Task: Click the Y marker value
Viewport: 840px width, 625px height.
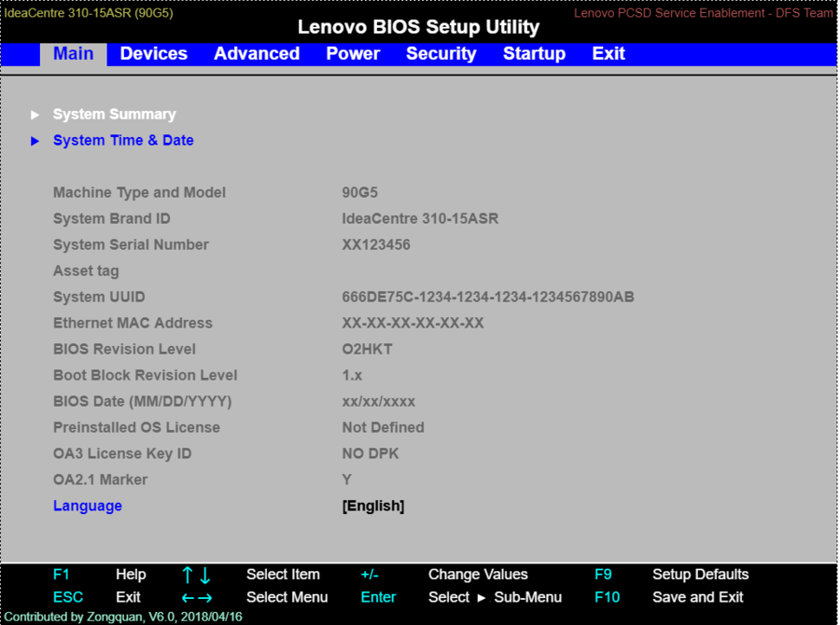Action: coord(346,479)
